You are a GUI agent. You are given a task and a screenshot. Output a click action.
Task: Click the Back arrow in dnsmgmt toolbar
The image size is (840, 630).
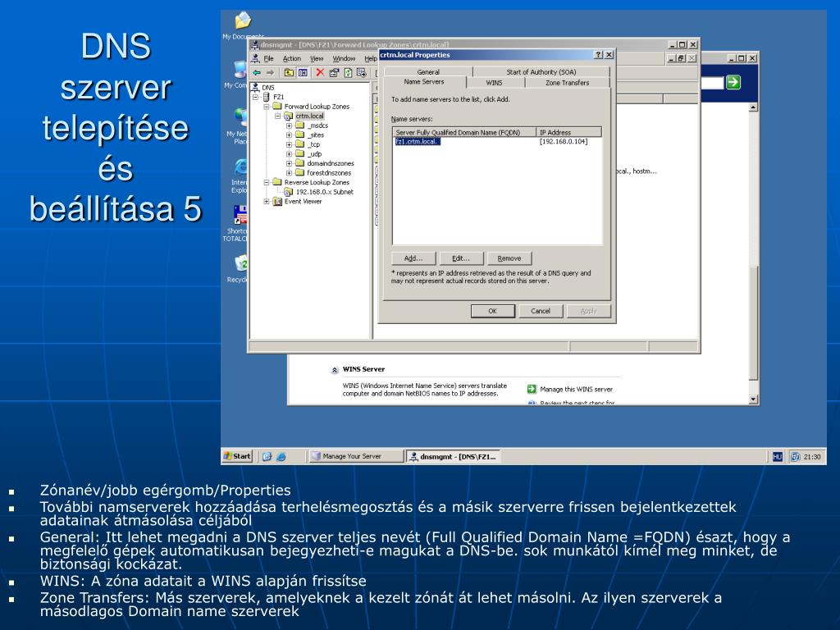pyautogui.click(x=257, y=72)
